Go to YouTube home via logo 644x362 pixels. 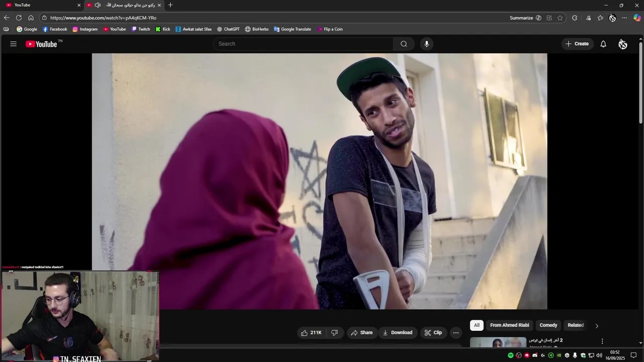click(41, 44)
